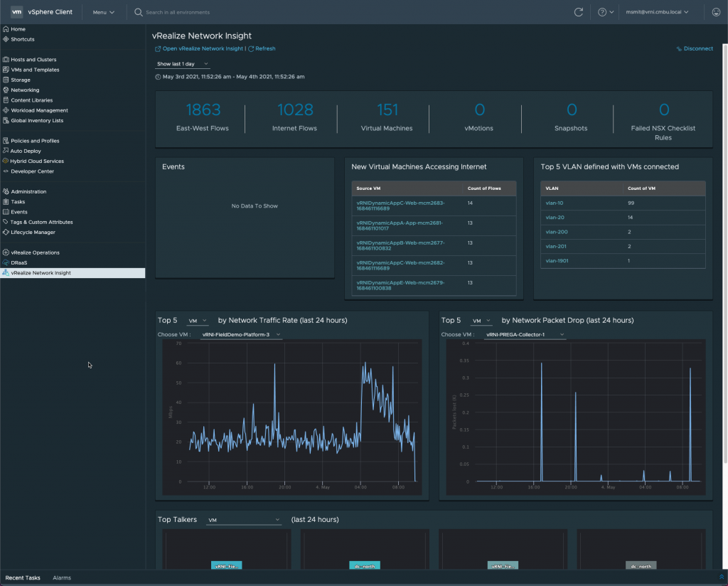Open the msmit@vrni.cmbu.local user dropdown
The width and height of the screenshot is (728, 586).
point(657,12)
